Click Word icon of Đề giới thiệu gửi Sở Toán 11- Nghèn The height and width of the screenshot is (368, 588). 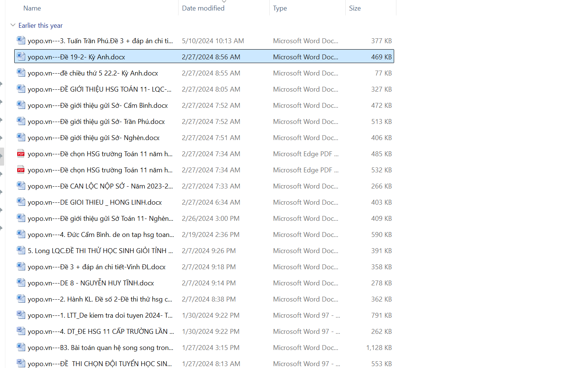pos(21,218)
